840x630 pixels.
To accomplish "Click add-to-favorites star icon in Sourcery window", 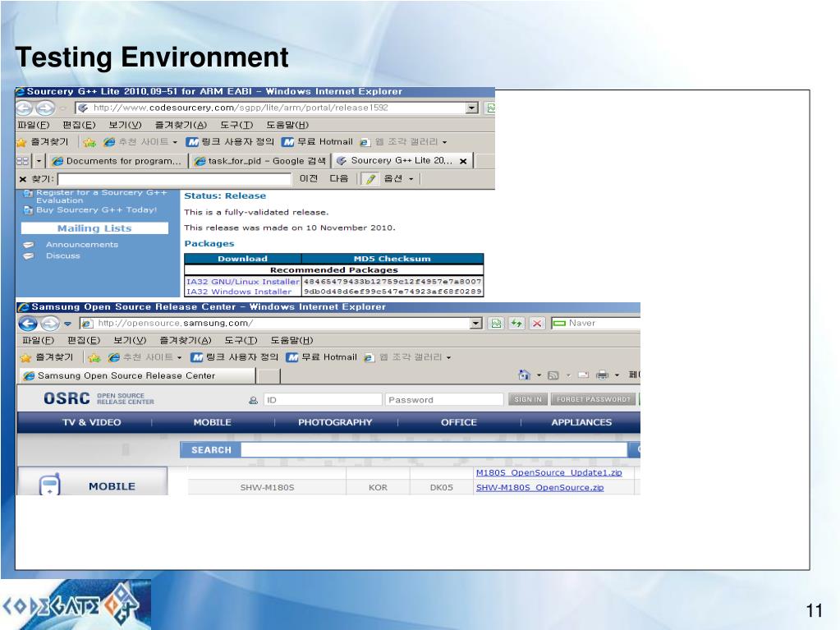I will (89, 142).
